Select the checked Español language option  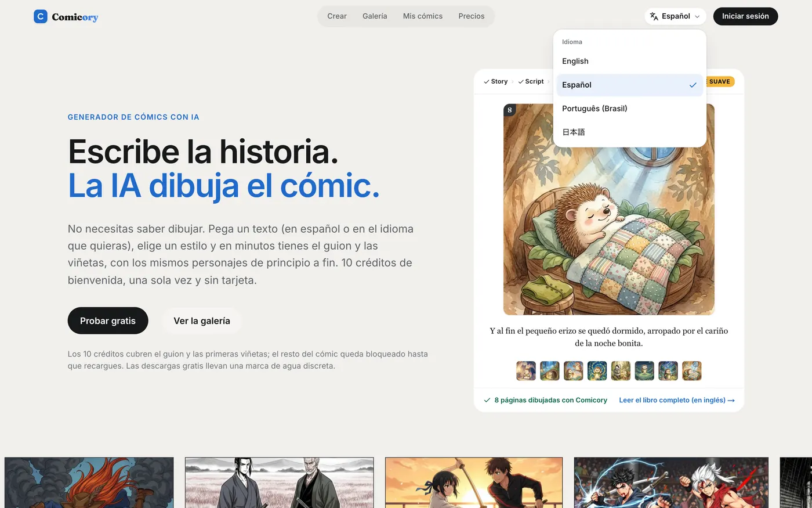pos(629,85)
